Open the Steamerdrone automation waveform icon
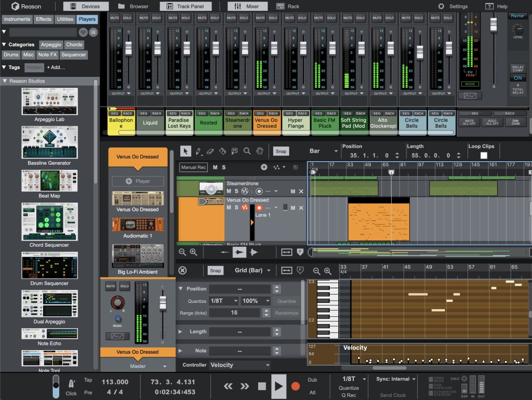The width and height of the screenshot is (532, 400). 245,191
